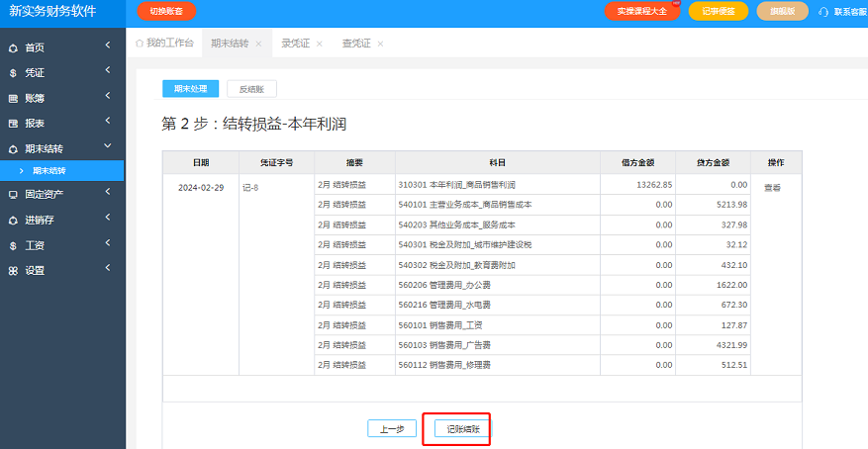
Task: Click credit amount 1622.00
Action: (731, 285)
